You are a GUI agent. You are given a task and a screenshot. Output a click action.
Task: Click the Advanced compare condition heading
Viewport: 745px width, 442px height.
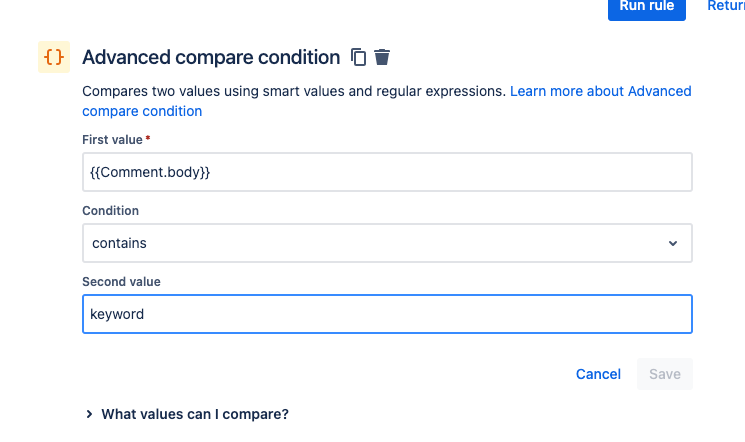(x=211, y=57)
